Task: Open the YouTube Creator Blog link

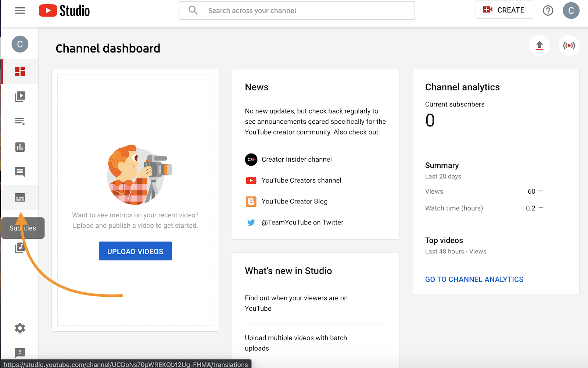Action: click(x=294, y=201)
